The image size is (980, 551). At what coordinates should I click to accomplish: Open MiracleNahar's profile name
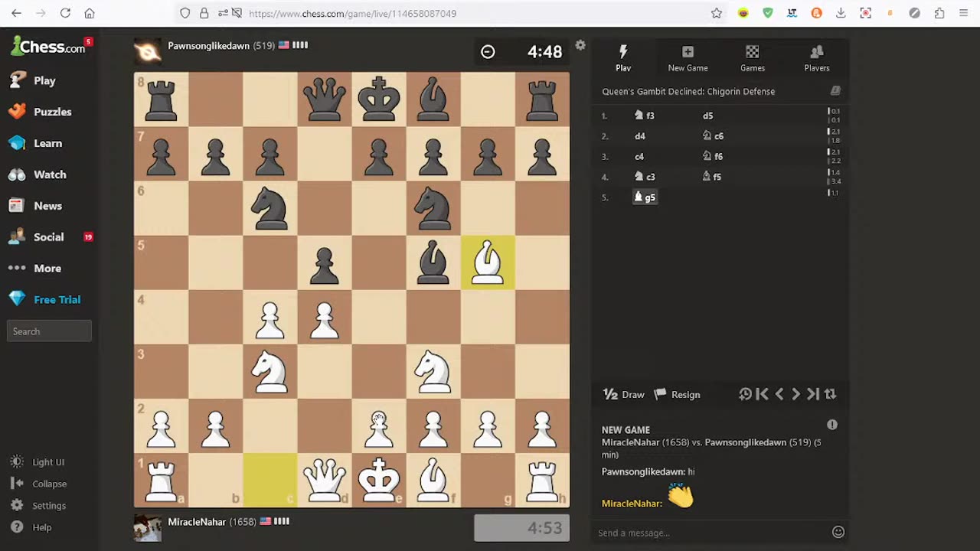point(197,522)
